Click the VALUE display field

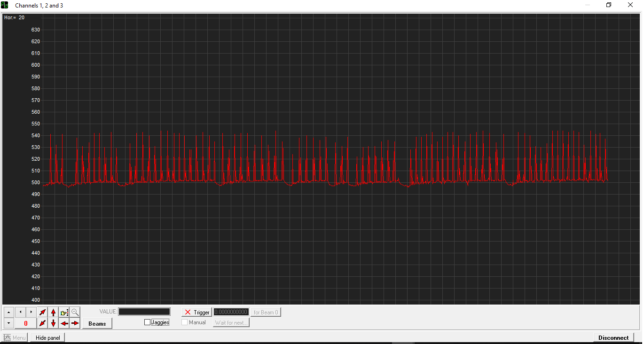coord(144,312)
